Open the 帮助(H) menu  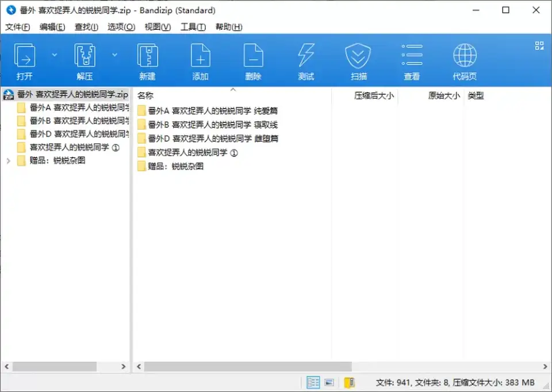pyautogui.click(x=229, y=27)
